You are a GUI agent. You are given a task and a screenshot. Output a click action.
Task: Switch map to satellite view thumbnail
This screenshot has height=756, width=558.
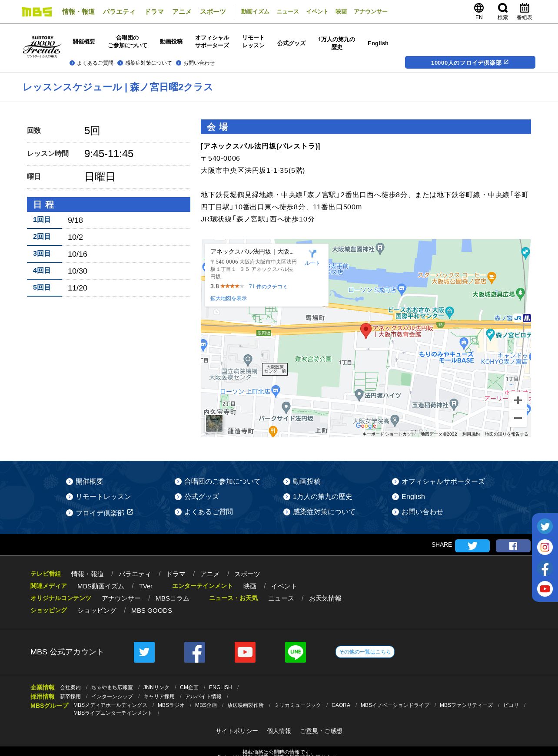(214, 423)
